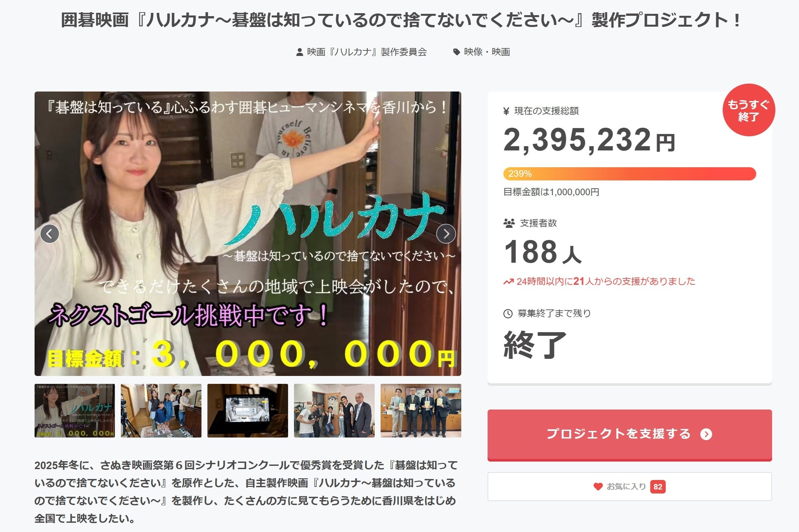Click the person icon beside 映画『ハルカナ』製作委員会

coord(299,52)
